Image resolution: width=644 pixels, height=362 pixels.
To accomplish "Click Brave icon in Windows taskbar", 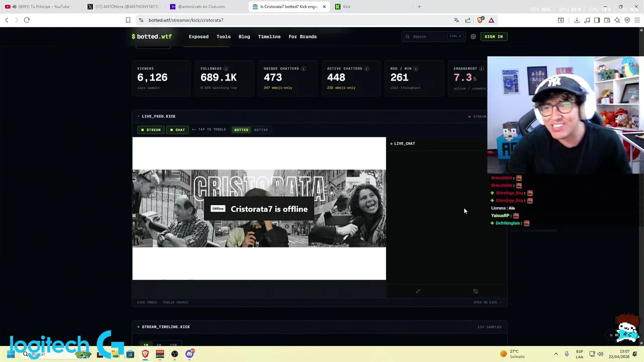I will pos(145,354).
